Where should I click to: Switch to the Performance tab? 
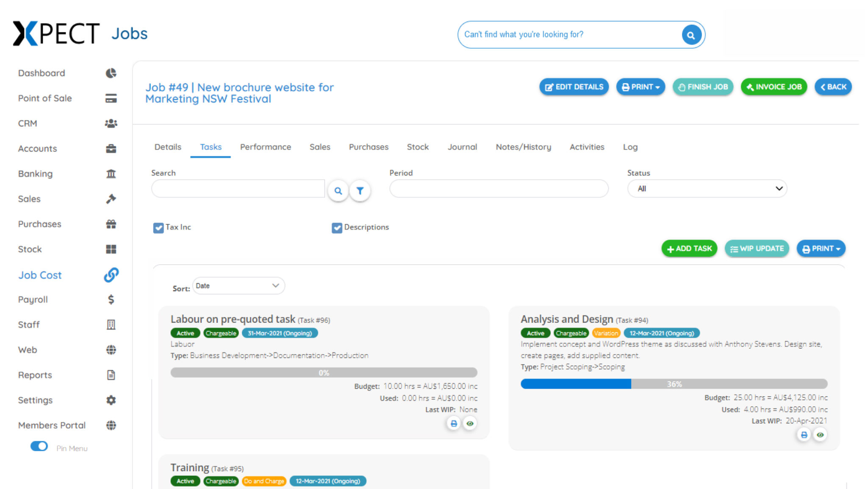click(x=265, y=147)
